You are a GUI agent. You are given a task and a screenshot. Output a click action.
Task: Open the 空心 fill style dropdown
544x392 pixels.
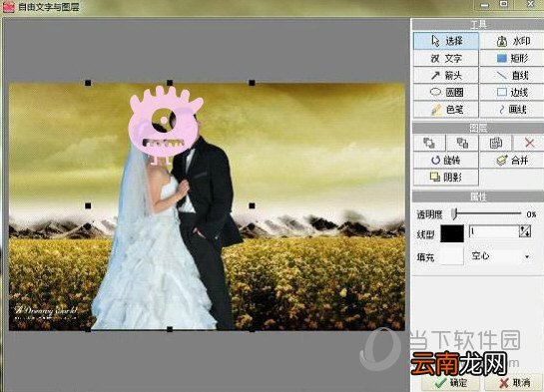pyautogui.click(x=500, y=256)
